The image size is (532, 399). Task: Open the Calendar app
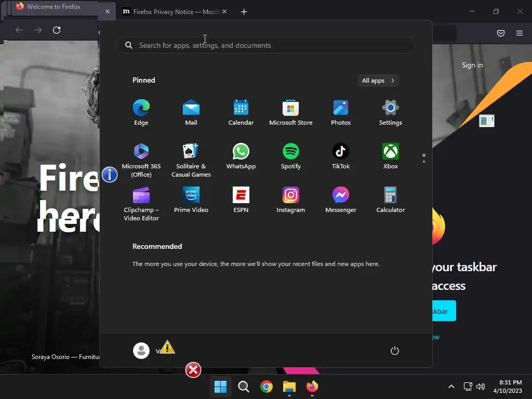click(x=241, y=112)
